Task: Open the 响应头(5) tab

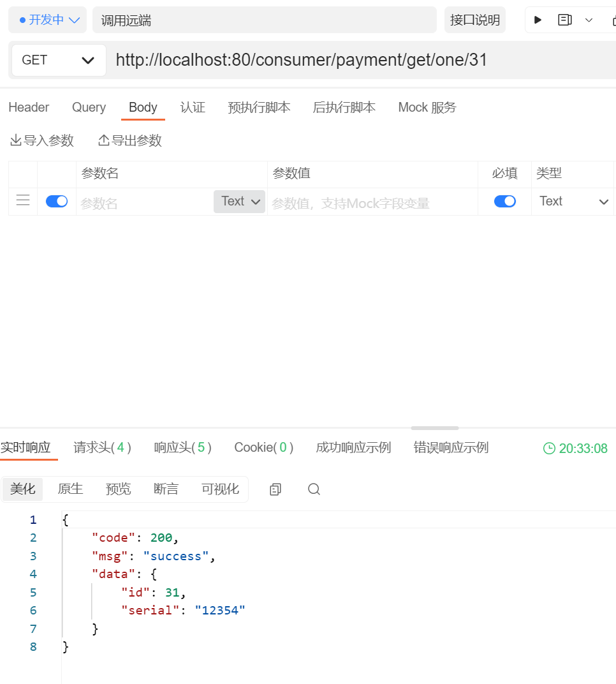Action: tap(182, 447)
